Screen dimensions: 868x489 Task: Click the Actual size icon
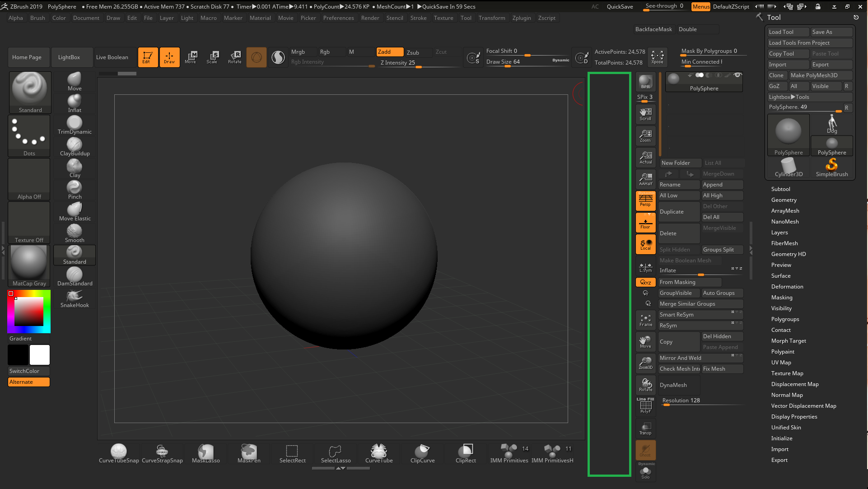coord(645,158)
